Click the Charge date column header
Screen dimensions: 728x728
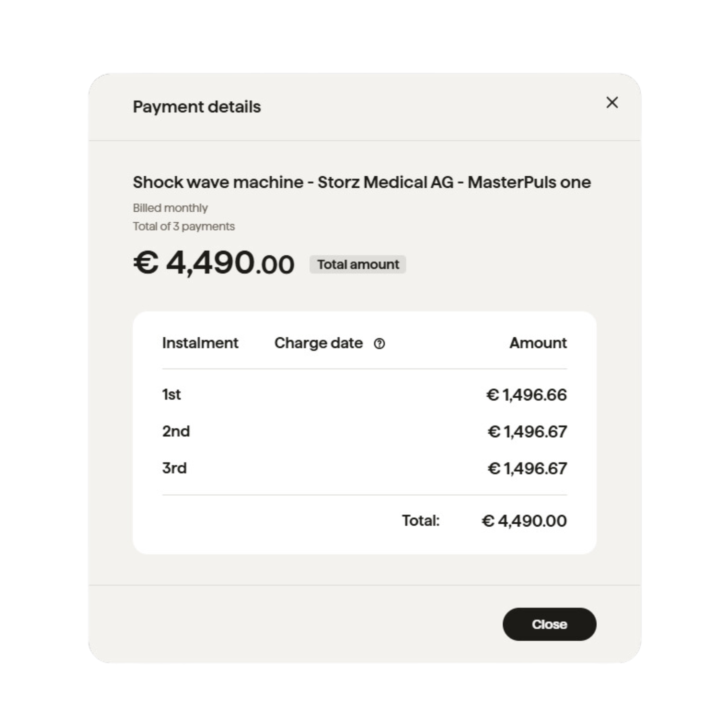pyautogui.click(x=318, y=343)
